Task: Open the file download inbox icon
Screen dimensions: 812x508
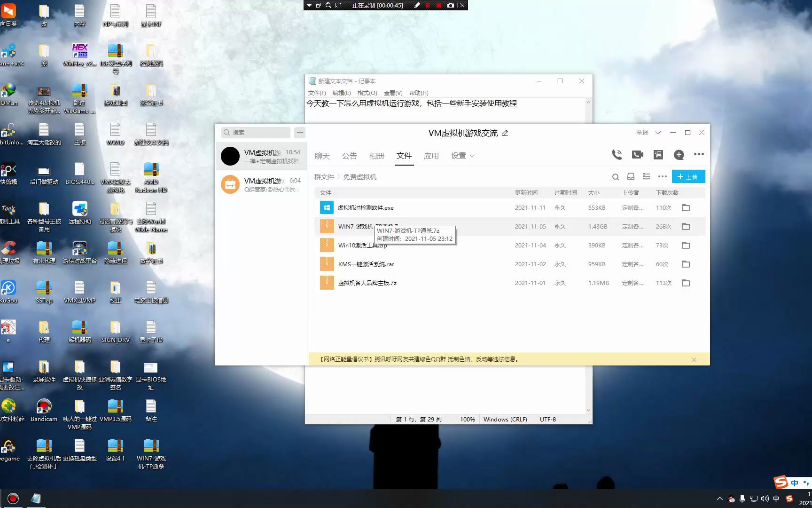Action: click(631, 176)
